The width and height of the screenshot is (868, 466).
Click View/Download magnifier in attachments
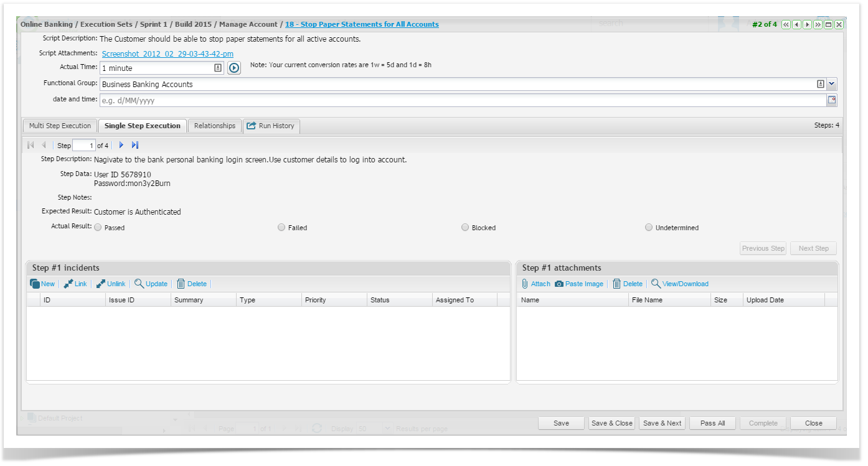(x=656, y=284)
